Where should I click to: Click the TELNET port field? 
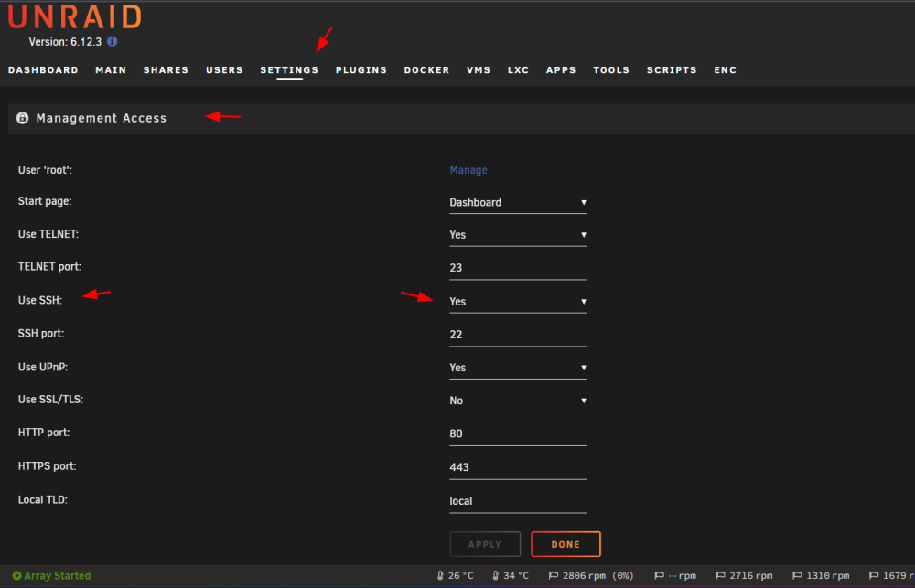click(x=518, y=268)
